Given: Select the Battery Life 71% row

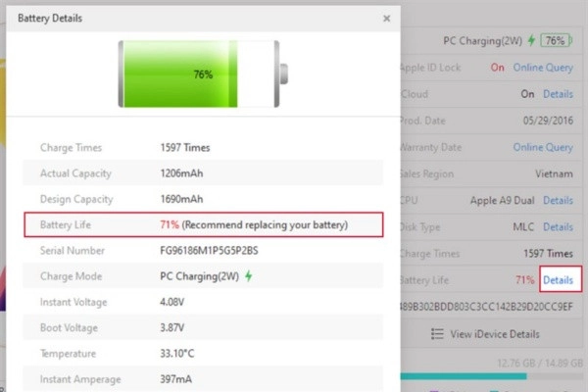Looking at the screenshot, I should coord(204,225).
